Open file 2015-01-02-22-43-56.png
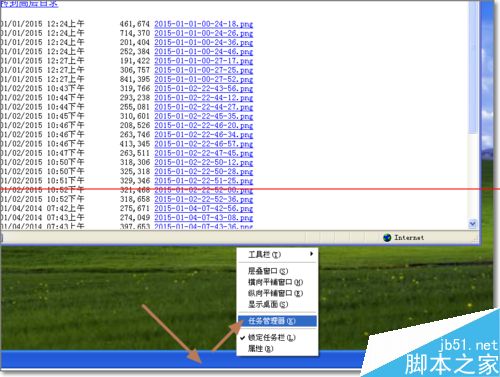 pyautogui.click(x=203, y=89)
